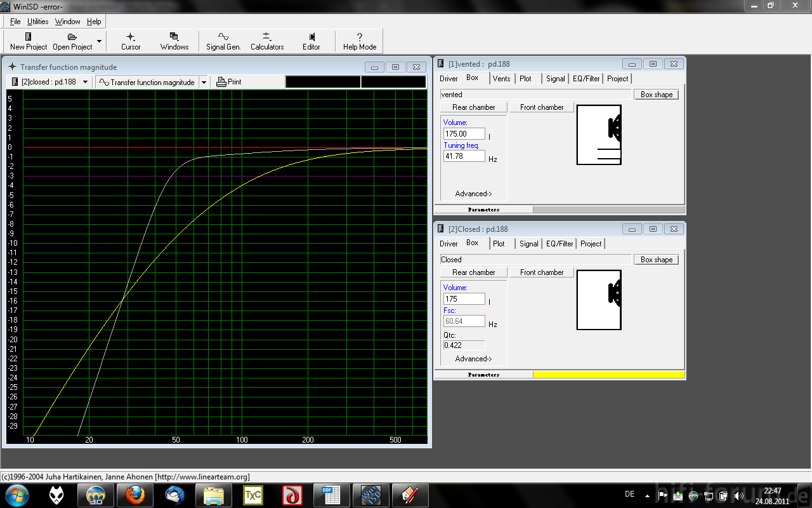Open Firefox from the Windows taskbar
Viewport: 812px width, 508px height.
click(134, 495)
